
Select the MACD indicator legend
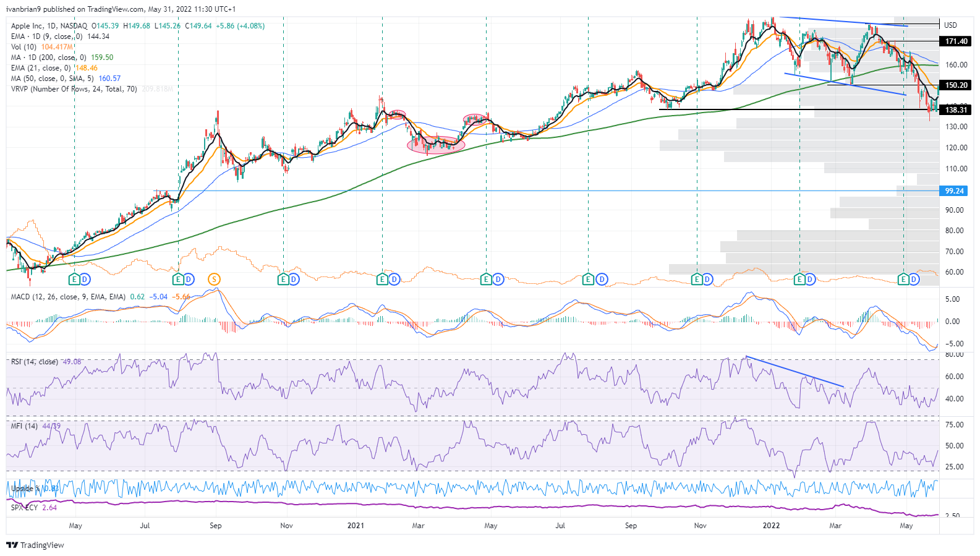(68, 297)
